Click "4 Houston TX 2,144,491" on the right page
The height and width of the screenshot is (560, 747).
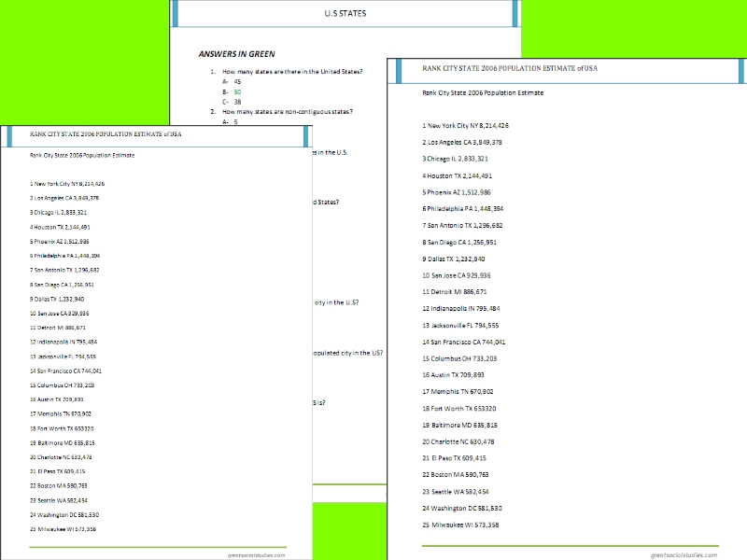[458, 175]
